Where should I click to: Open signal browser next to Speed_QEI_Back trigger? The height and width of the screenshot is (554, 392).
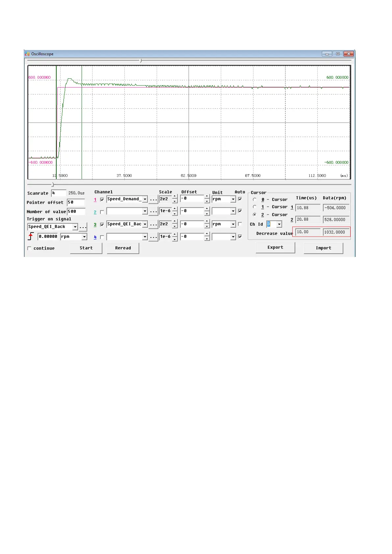(83, 227)
